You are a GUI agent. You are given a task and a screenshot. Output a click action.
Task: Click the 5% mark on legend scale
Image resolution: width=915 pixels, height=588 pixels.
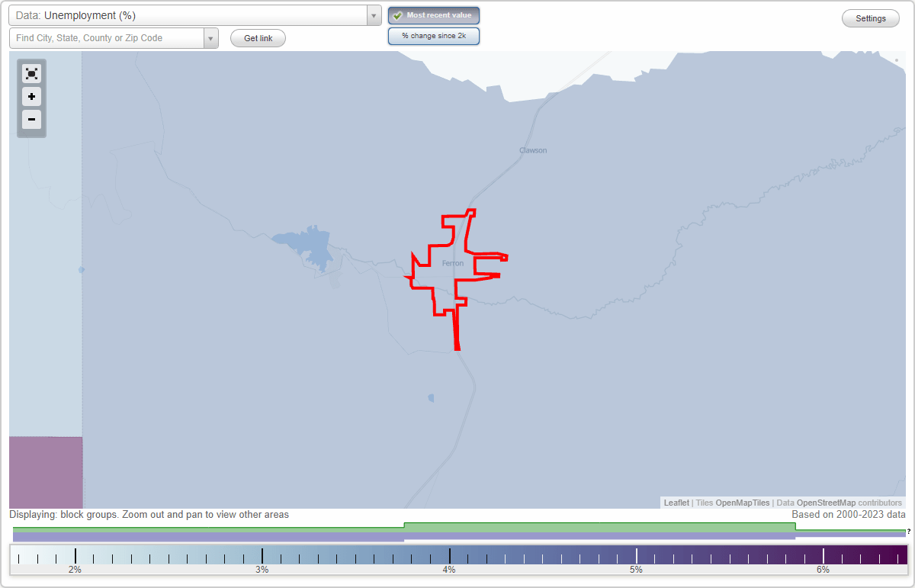[636, 570]
